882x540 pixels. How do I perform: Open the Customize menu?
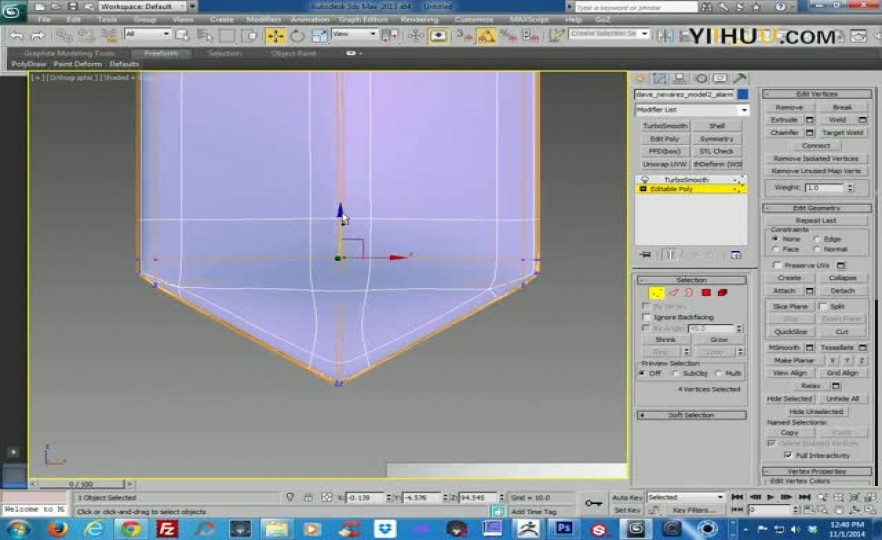tap(474, 19)
